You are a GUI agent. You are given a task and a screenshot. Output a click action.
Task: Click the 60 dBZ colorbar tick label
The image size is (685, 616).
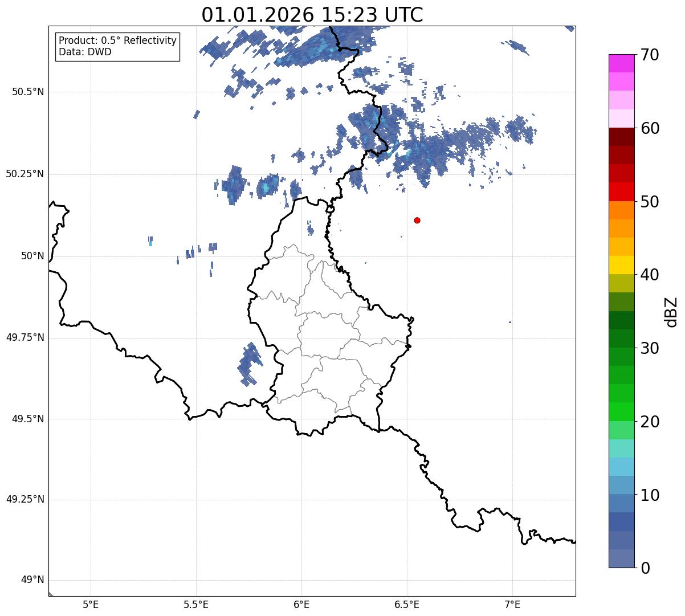pyautogui.click(x=650, y=128)
